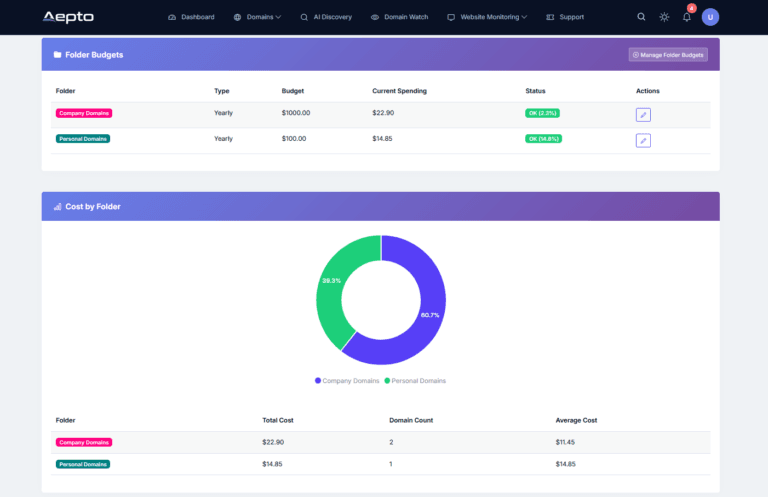Toggle light/dark theme sun icon
This screenshot has width=768, height=497.
click(x=664, y=17)
